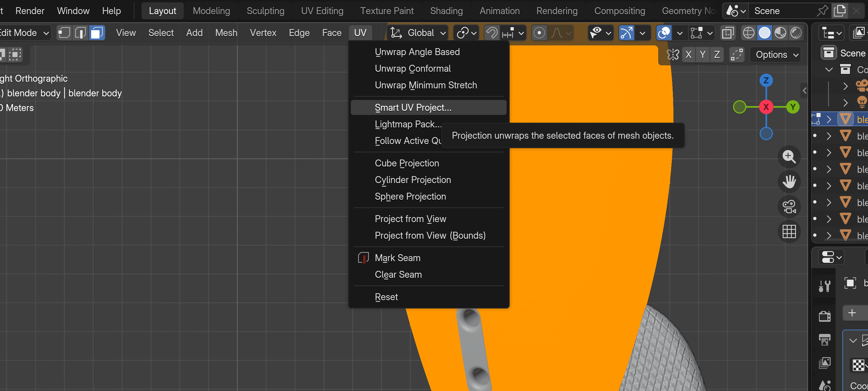Toggle show overlays button

(x=664, y=33)
